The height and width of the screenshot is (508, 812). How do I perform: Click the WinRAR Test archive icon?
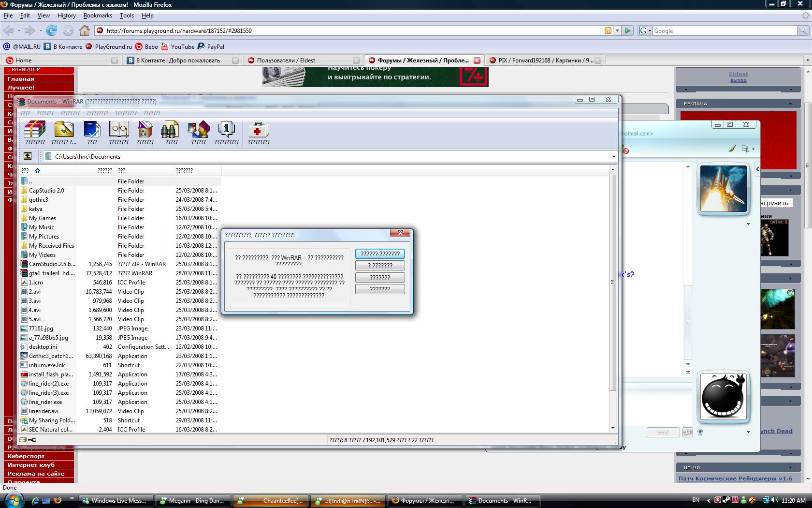pos(92,132)
